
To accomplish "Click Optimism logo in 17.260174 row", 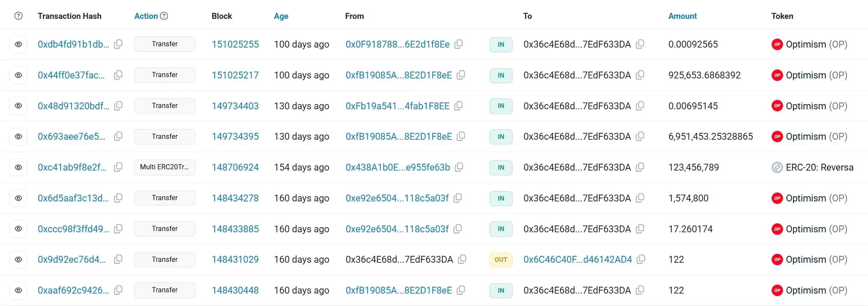I will 777,229.
